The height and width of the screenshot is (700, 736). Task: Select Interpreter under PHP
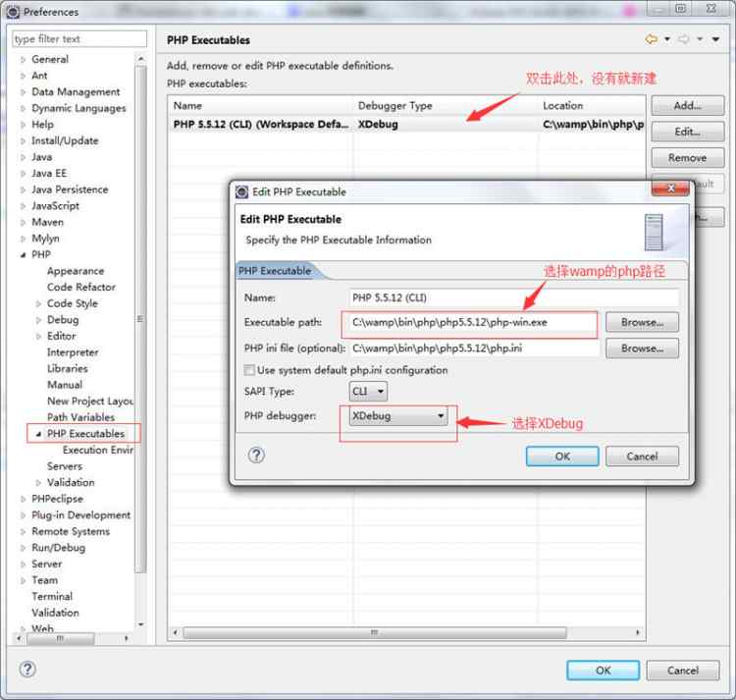pyautogui.click(x=73, y=352)
